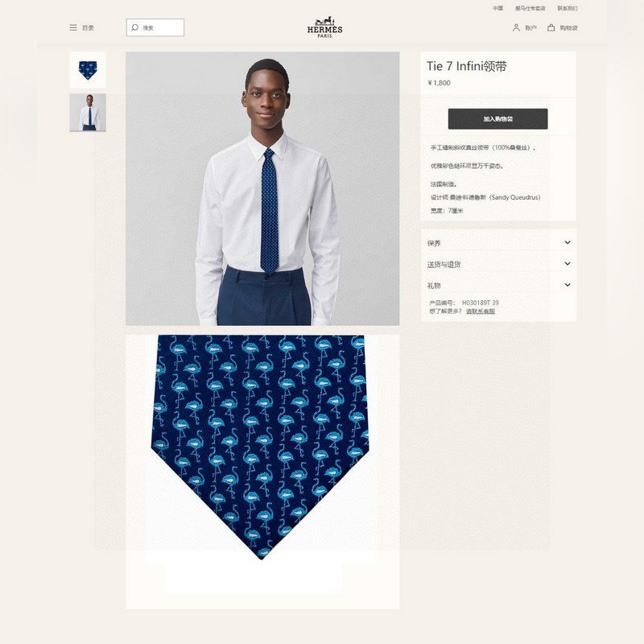The image size is (644, 644).
Task: Click the 请联系客服 customer service link
Action: (480, 312)
